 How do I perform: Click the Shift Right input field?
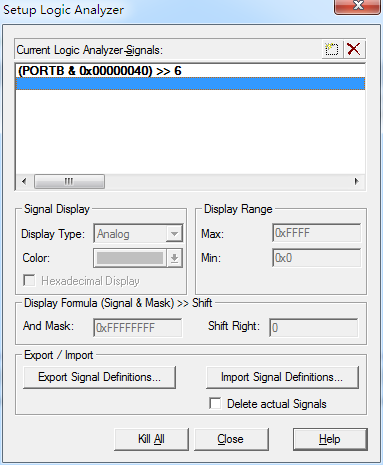coord(314,327)
